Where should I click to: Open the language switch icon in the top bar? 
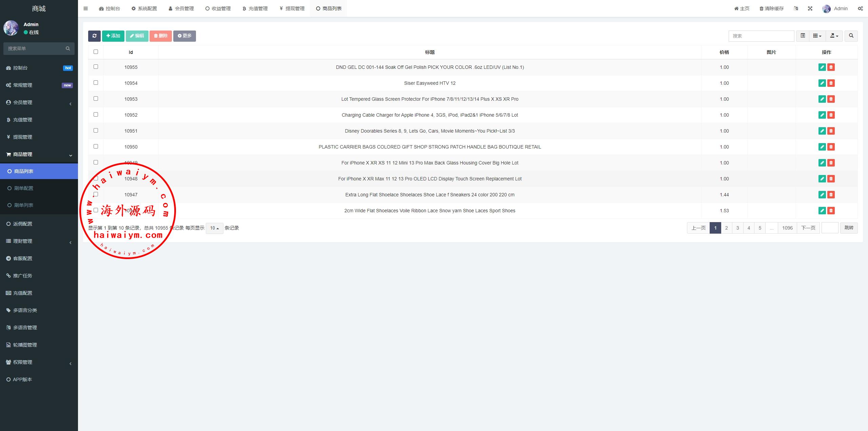click(796, 8)
